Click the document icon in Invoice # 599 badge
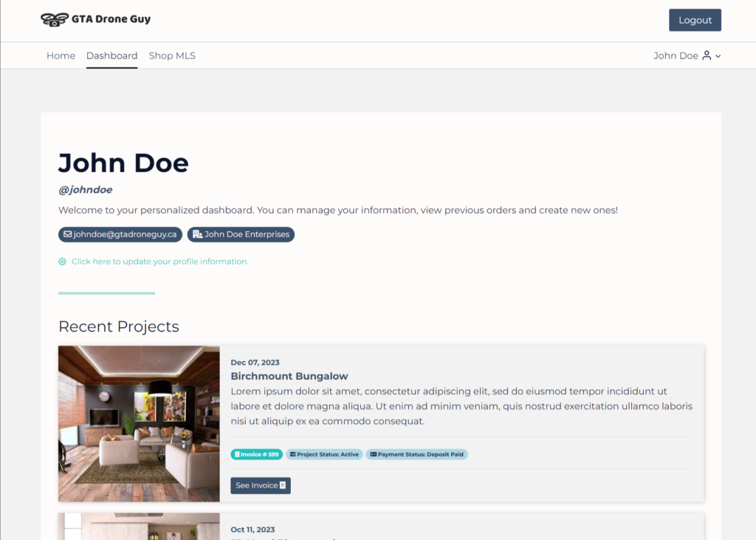This screenshot has width=756, height=540. tap(237, 454)
